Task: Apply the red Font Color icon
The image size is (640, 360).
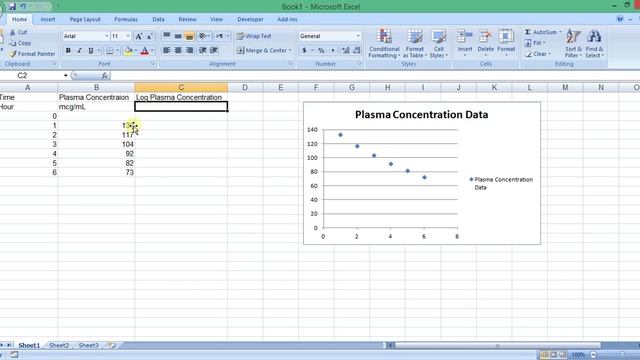Action: click(144, 51)
